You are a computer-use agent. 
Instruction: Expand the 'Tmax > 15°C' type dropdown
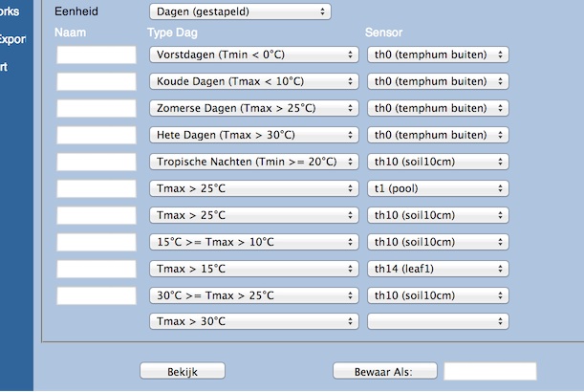point(253,269)
